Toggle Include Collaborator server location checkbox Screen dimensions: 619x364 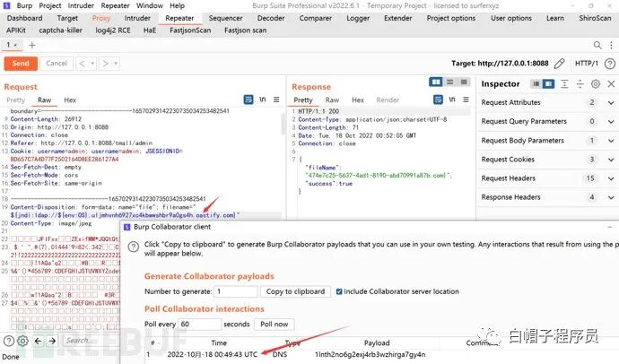(339, 292)
